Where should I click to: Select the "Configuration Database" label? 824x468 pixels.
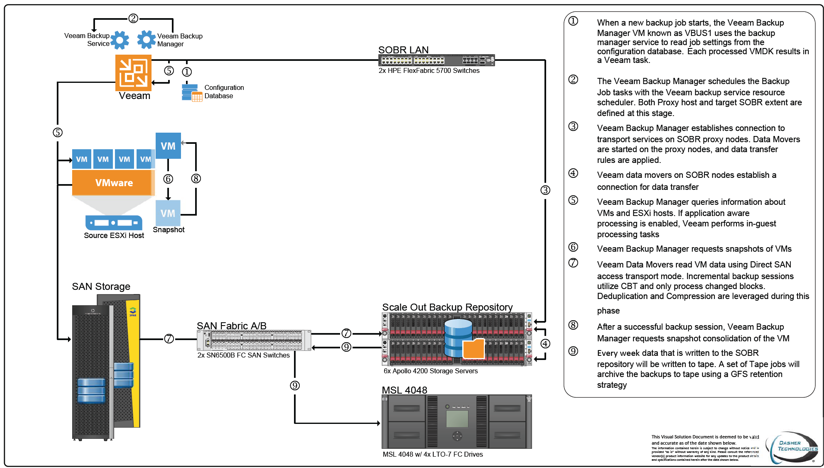(x=224, y=92)
